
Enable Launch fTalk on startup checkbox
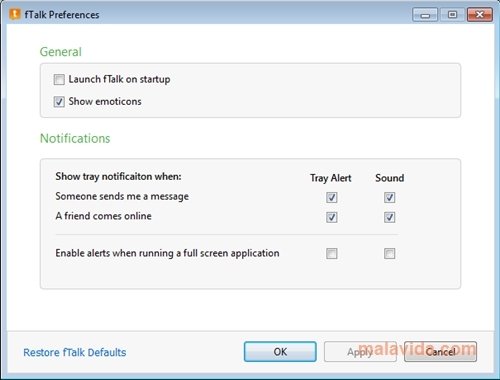(x=59, y=79)
